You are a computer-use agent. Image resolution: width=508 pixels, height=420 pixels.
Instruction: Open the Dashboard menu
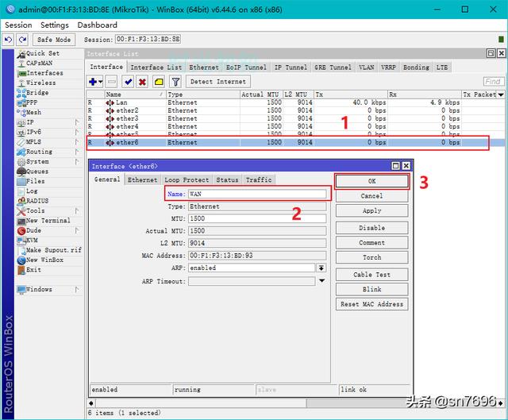click(97, 25)
